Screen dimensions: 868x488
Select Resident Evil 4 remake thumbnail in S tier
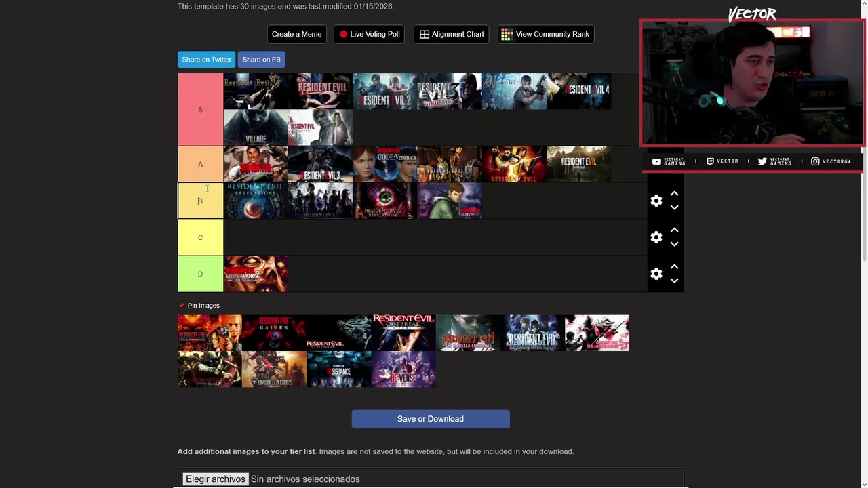(578, 91)
